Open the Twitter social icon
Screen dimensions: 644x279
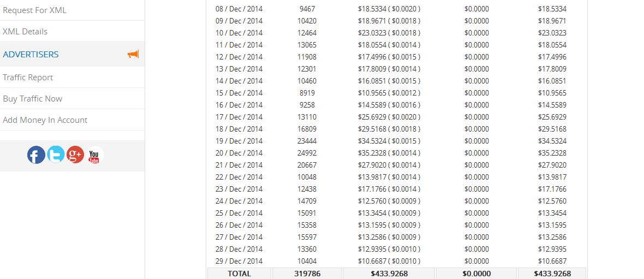point(56,156)
